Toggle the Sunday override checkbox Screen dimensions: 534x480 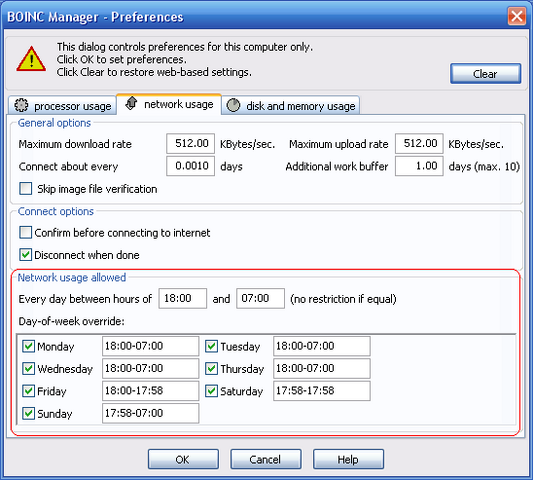coord(28,413)
